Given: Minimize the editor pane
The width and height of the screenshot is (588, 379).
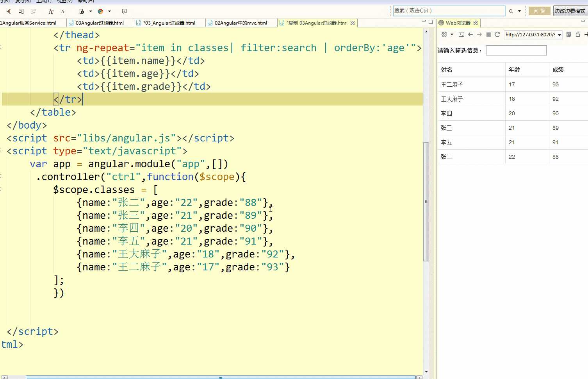Looking at the screenshot, I should (x=424, y=21).
